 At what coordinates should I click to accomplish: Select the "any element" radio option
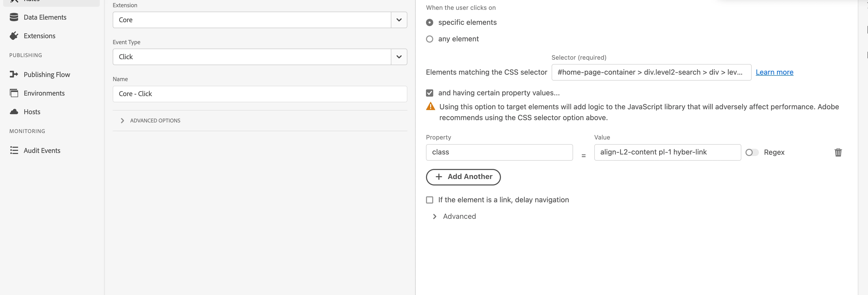(x=430, y=39)
